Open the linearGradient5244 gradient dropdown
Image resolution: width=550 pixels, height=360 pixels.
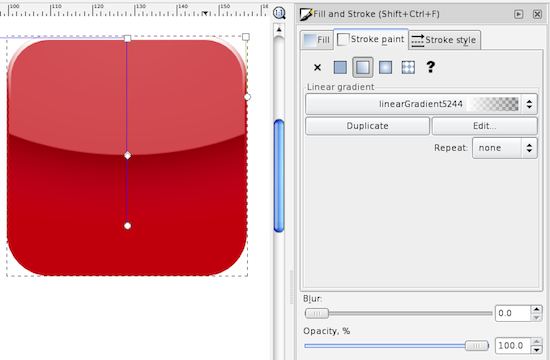click(x=421, y=104)
